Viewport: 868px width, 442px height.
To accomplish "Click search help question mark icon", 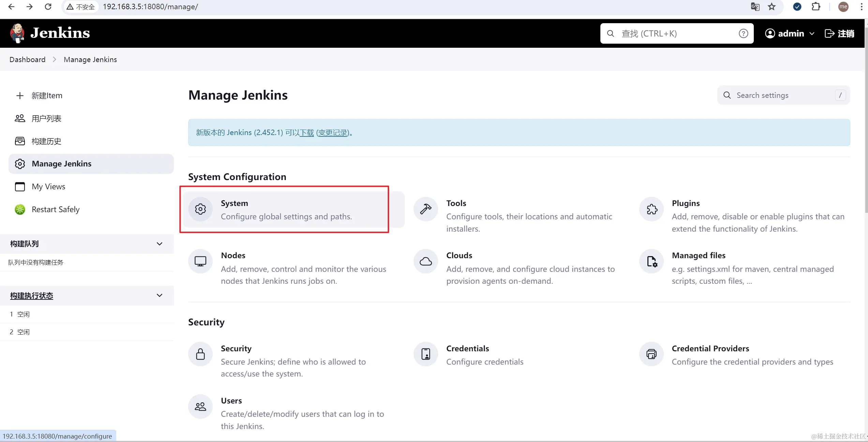I will coord(743,33).
